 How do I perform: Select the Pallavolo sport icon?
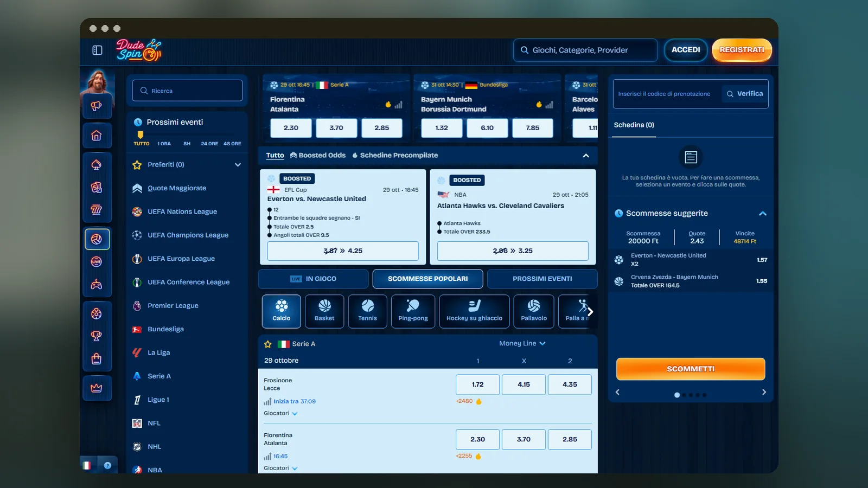pos(534,311)
